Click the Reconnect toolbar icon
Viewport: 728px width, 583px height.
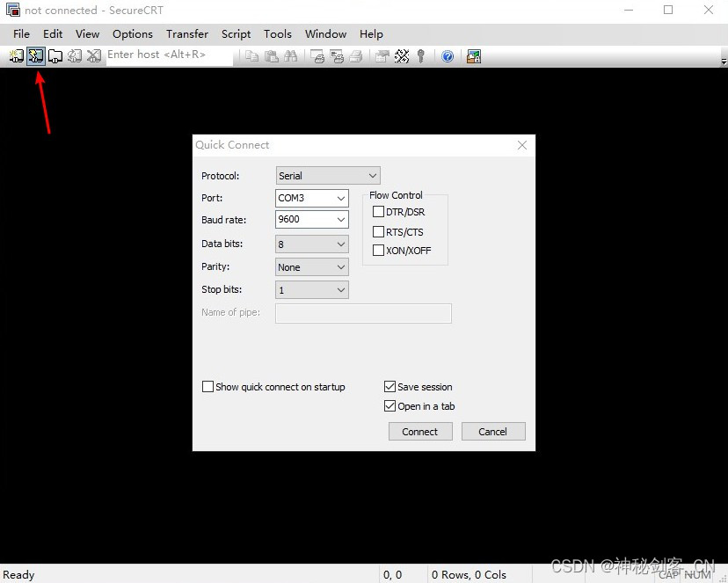(x=74, y=56)
